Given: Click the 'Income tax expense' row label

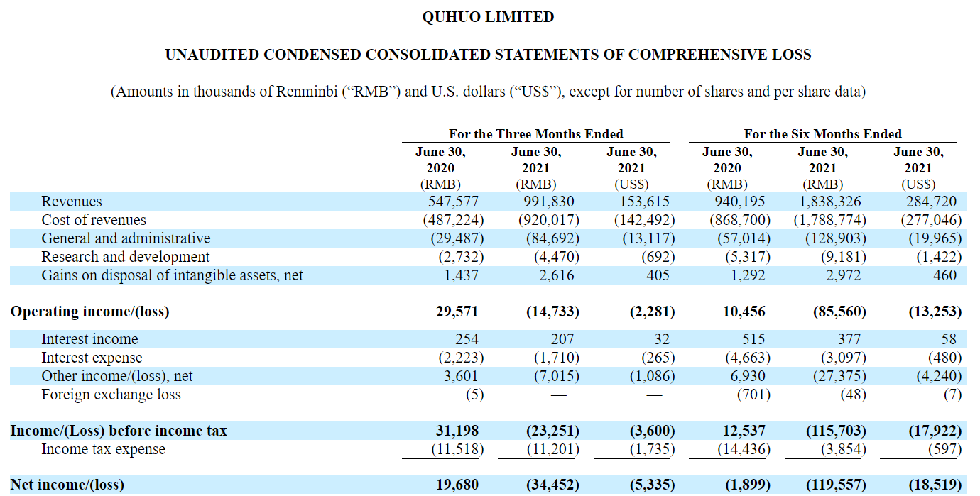Looking at the screenshot, I should click(103, 449).
